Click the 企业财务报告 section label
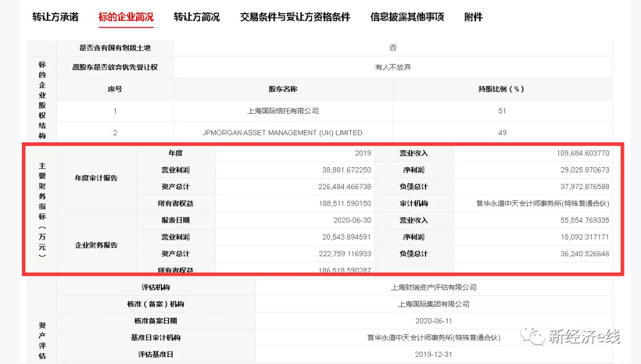The image size is (641, 364). [x=96, y=245]
